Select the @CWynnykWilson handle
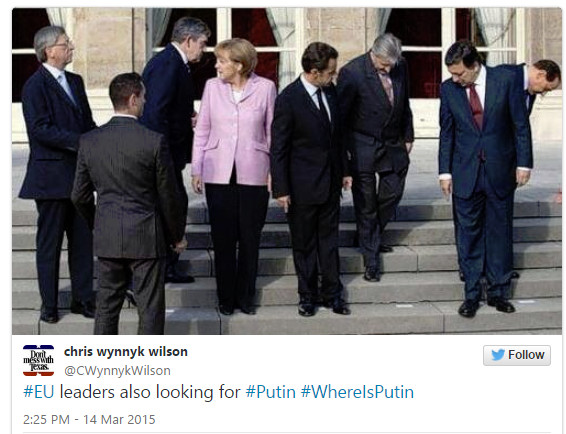 coord(117,371)
